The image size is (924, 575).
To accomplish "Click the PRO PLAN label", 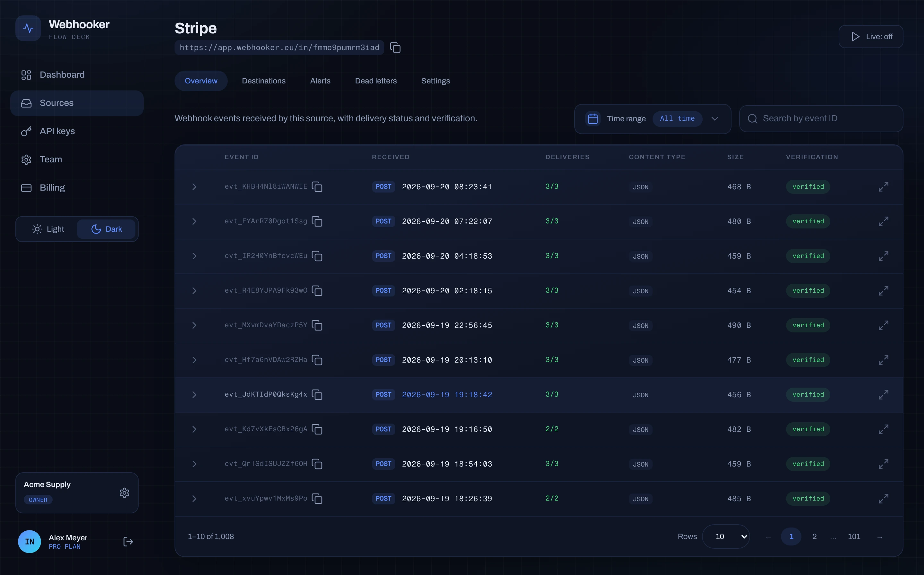I will 64,547.
